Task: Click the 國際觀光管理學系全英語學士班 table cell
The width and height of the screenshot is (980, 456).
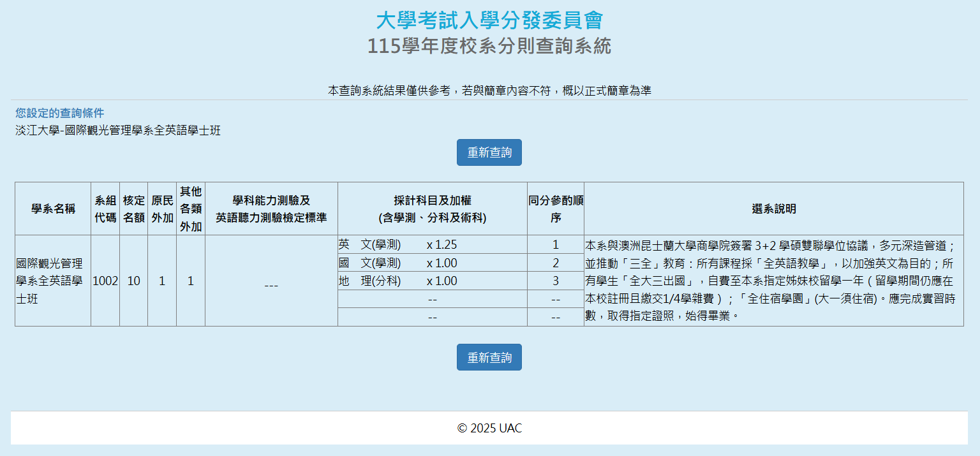Action: [x=53, y=281]
